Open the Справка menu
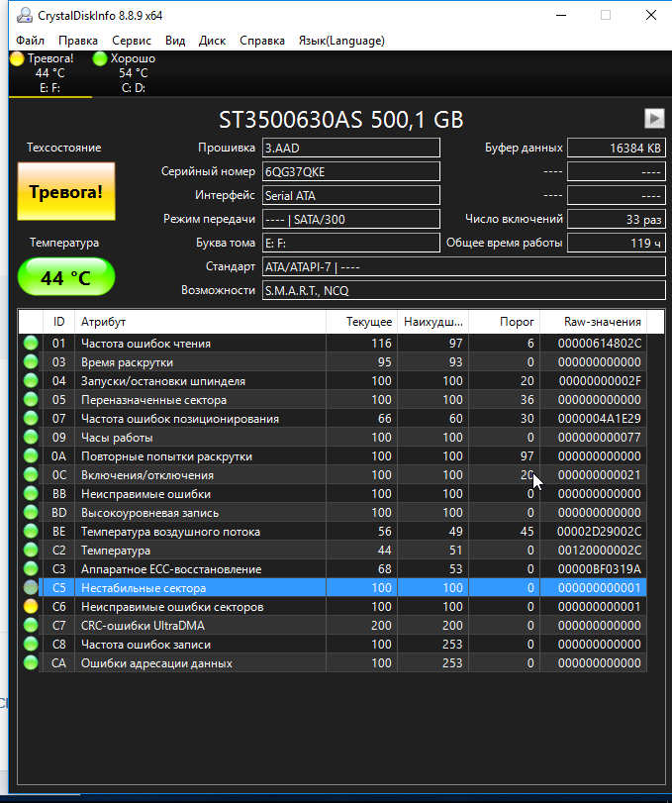This screenshot has width=672, height=803. point(262,41)
